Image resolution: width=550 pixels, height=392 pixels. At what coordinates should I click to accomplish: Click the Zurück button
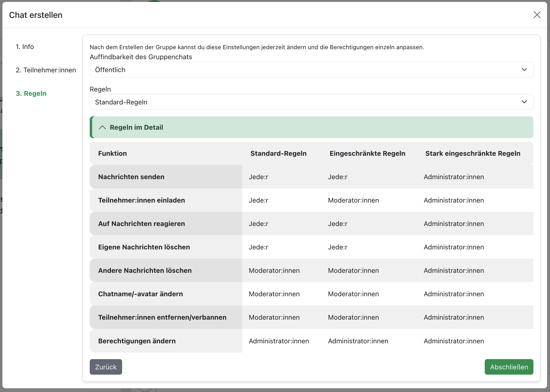click(106, 367)
